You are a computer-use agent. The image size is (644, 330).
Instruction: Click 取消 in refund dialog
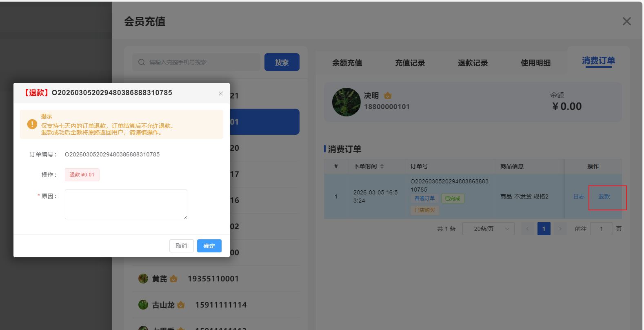182,246
